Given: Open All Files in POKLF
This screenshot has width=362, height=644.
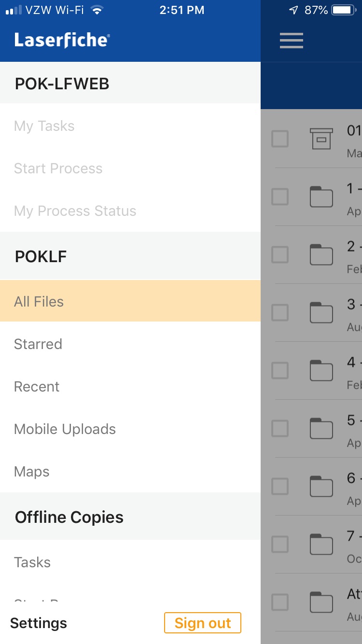Looking at the screenshot, I should [39, 302].
